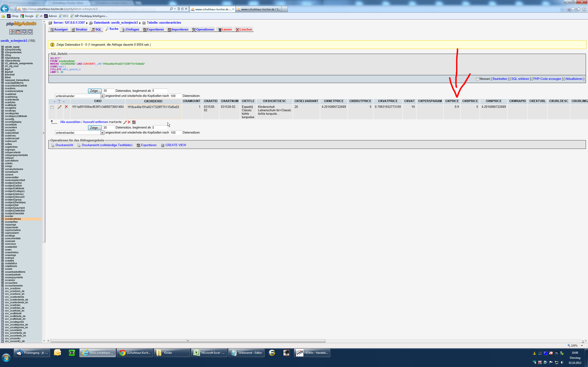Open the upper 'untereinander' dropdown
The height and width of the screenshot is (367, 588).
102,96
